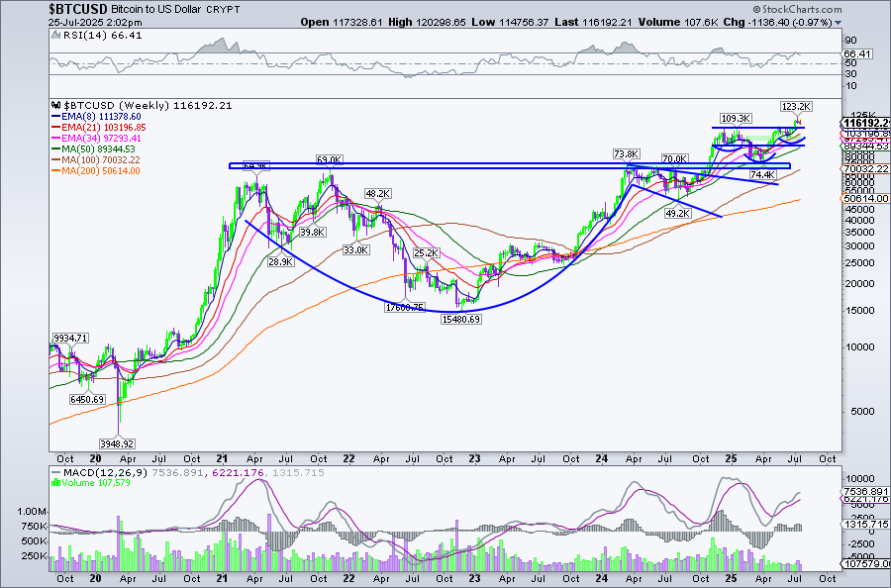Click the MA(200) 50614.00 legend entry

point(95,171)
